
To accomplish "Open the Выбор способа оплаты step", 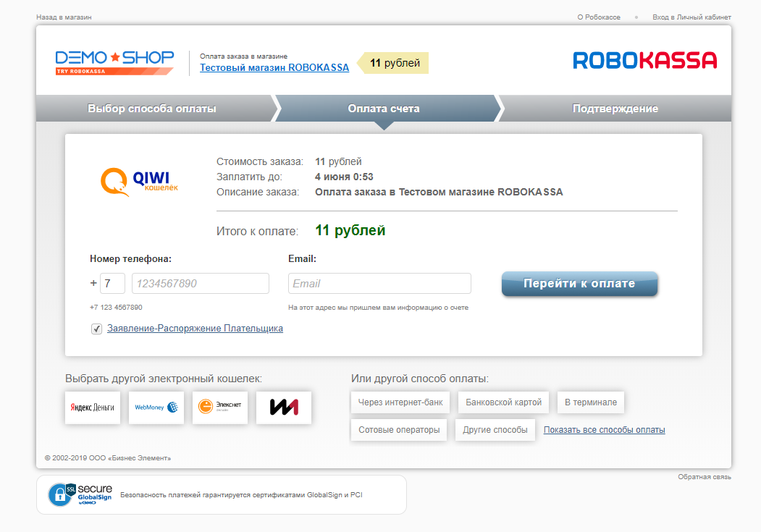I will [x=152, y=109].
